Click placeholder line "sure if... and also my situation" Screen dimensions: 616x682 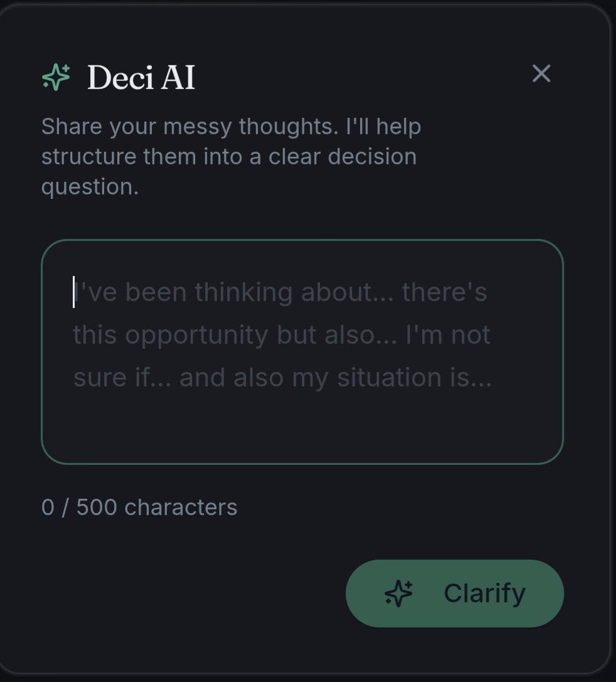pyautogui.click(x=282, y=378)
